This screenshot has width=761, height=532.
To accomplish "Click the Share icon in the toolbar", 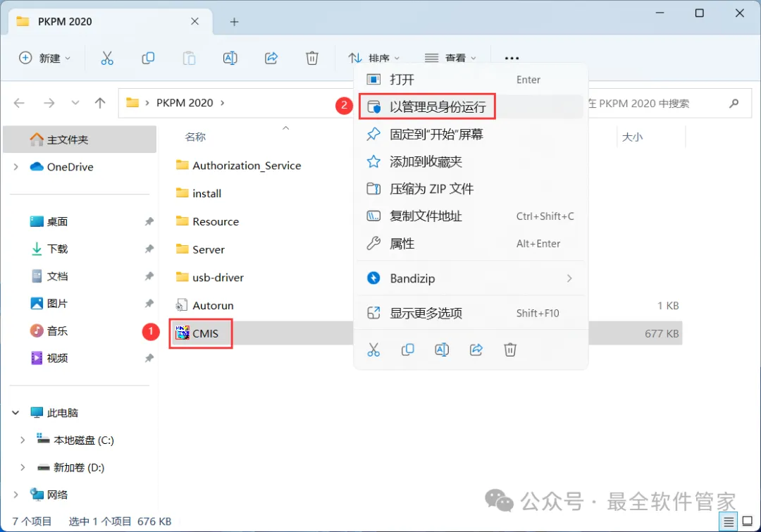I will point(271,58).
